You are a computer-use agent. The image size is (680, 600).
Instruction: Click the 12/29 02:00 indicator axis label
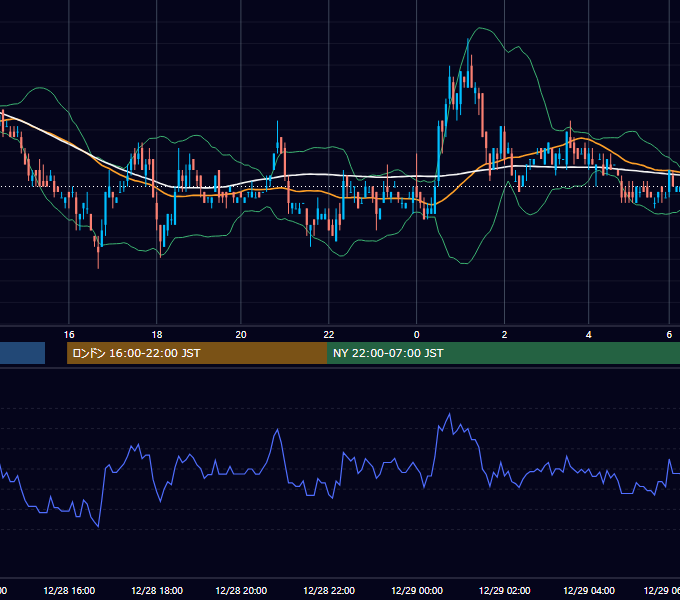504,590
